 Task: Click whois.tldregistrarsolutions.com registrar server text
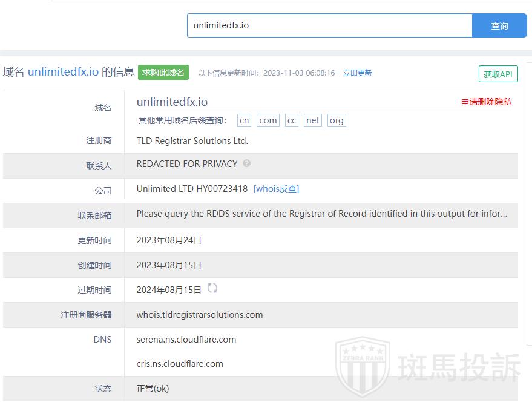[x=199, y=315]
